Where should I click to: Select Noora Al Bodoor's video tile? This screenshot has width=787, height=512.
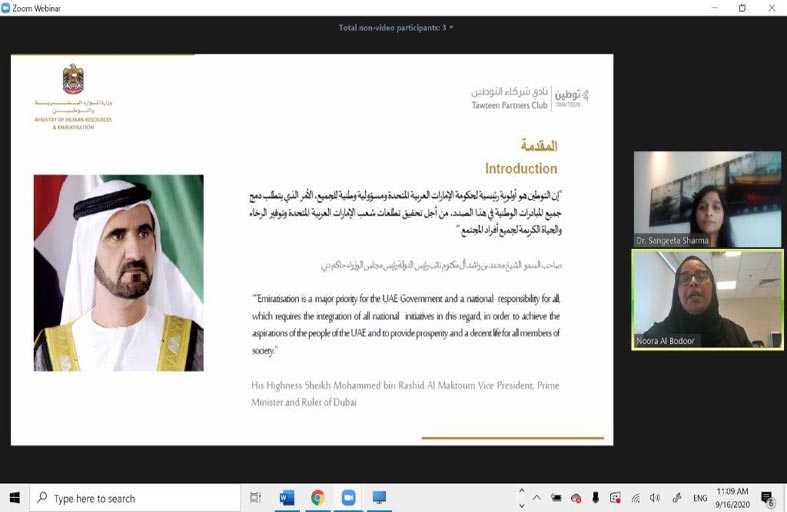pos(707,299)
